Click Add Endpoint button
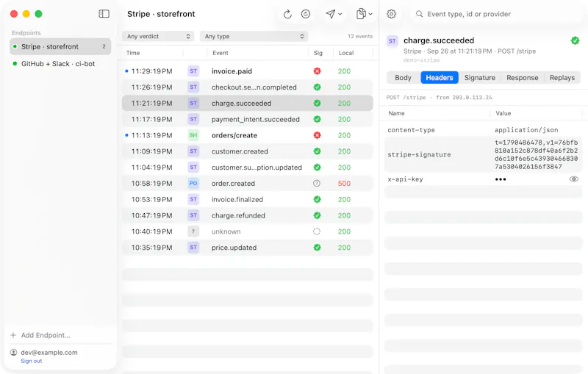 click(40, 335)
